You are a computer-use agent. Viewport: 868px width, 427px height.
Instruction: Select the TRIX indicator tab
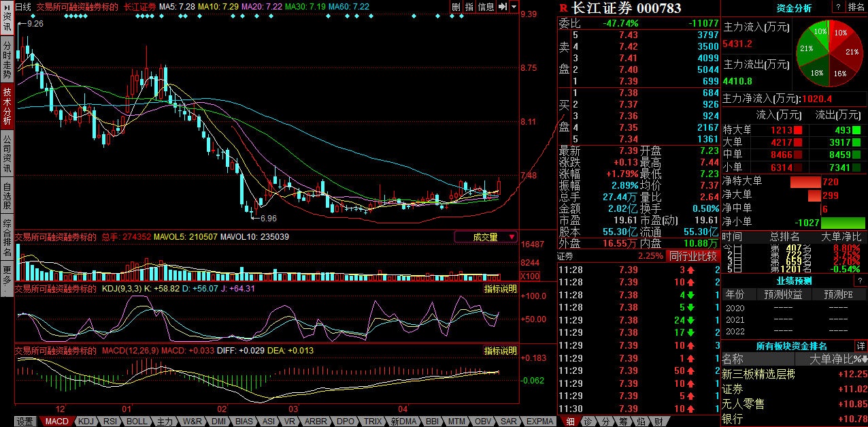(373, 422)
